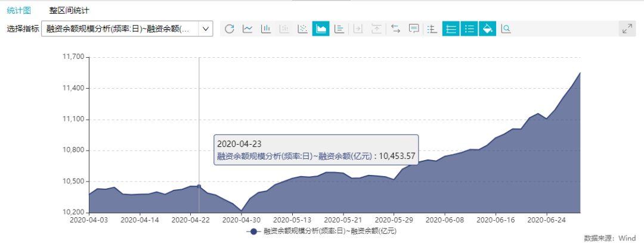Screen dimensions: 644x247
Task: Select the 统计图 tab
Action: tap(18, 11)
